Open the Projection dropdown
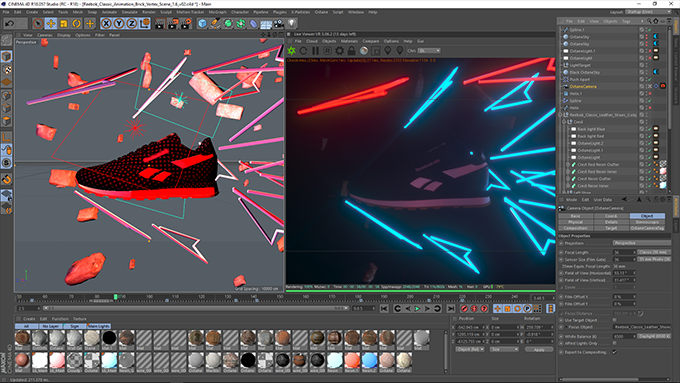 click(641, 243)
